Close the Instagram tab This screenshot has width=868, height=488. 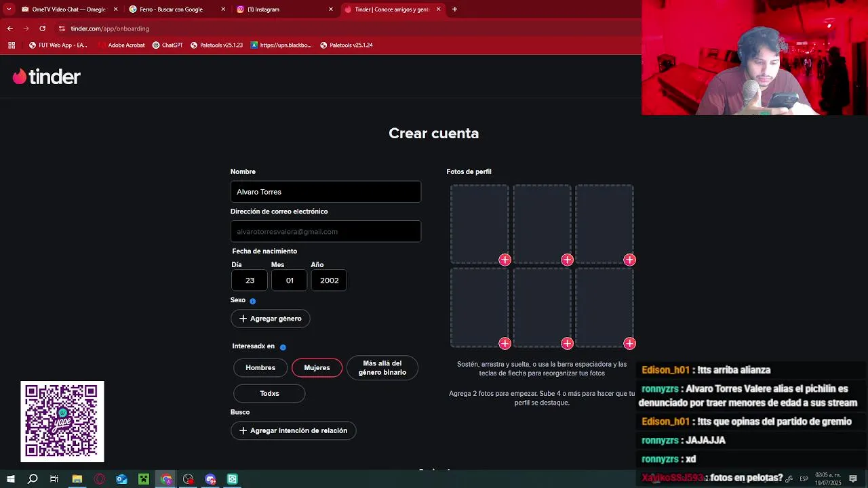(x=331, y=9)
